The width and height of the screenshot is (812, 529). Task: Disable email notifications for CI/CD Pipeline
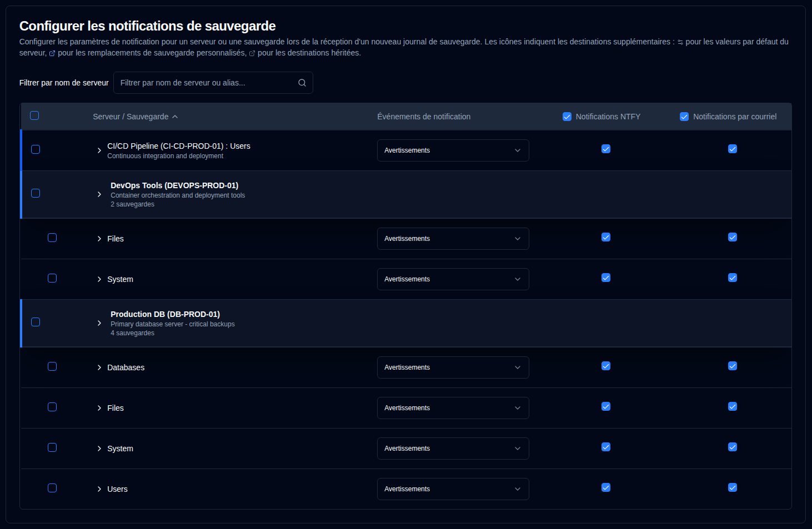[x=733, y=149]
